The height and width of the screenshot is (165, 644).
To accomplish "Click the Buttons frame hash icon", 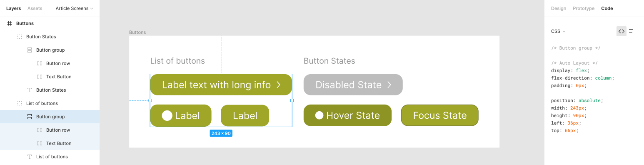I will click(10, 23).
